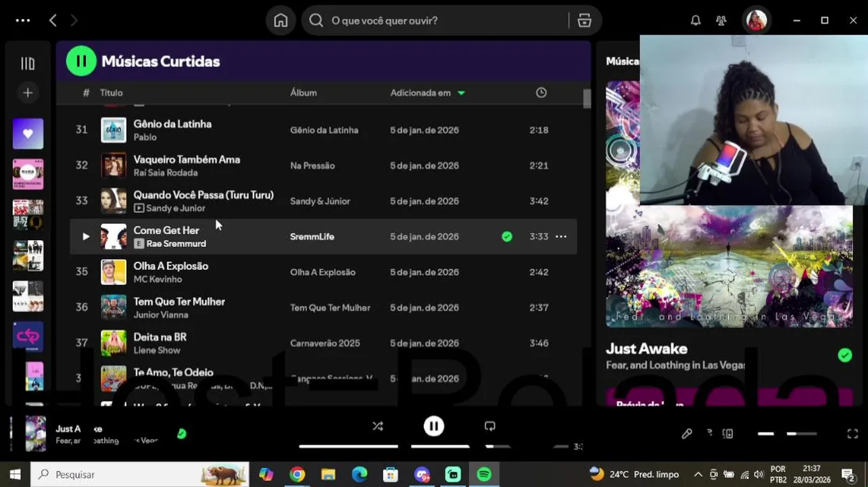Sort by the # column header
This screenshot has width=868, height=487.
click(86, 93)
